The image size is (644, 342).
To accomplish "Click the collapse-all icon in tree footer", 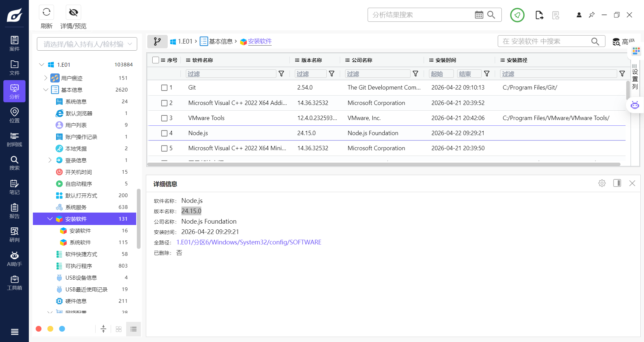I will (x=103, y=329).
